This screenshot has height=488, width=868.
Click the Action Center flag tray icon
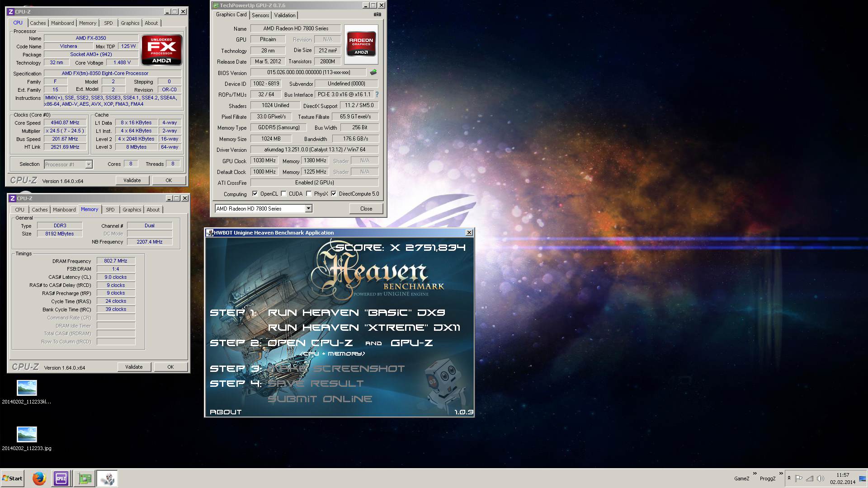799,479
